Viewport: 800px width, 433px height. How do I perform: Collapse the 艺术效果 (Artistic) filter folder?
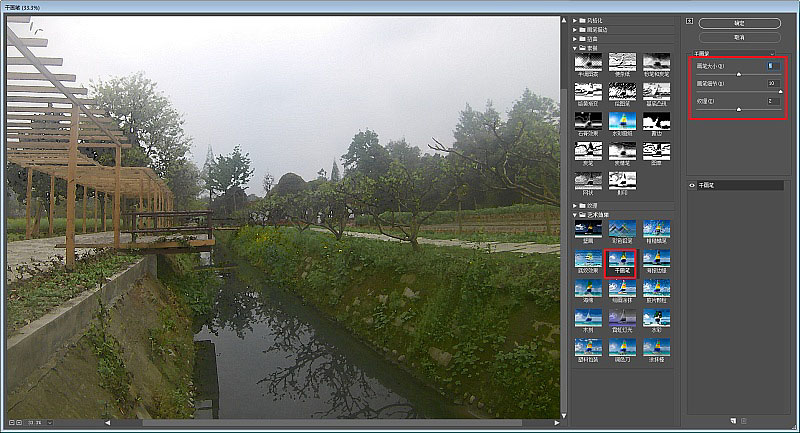coord(575,215)
